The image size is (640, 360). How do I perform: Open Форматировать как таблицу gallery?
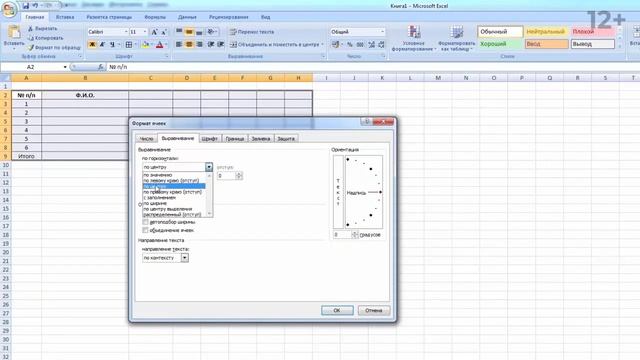[x=457, y=38]
